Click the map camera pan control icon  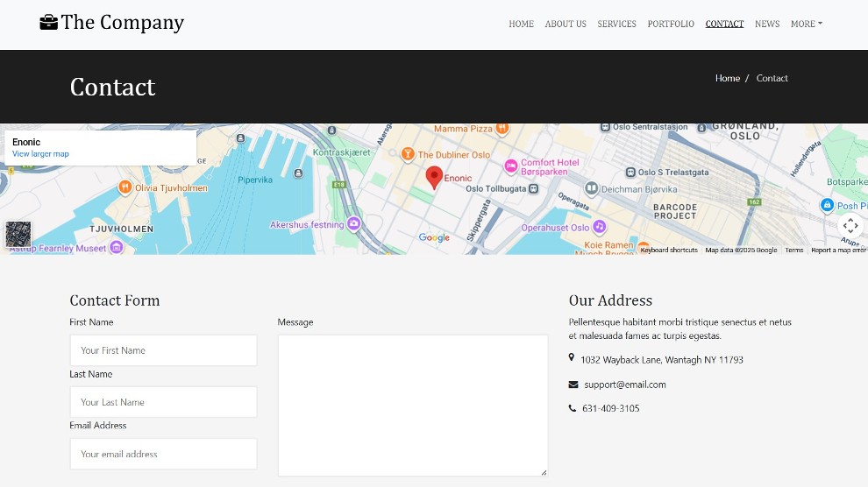tap(850, 225)
